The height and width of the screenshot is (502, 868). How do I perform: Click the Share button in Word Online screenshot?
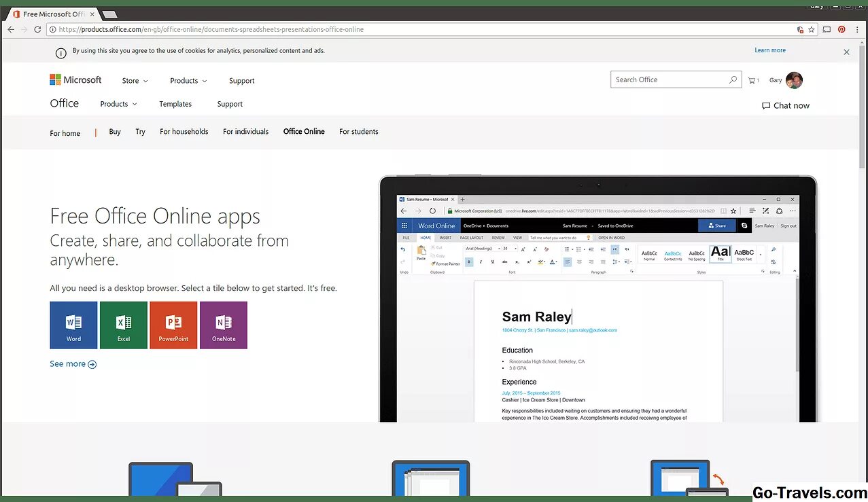point(717,226)
